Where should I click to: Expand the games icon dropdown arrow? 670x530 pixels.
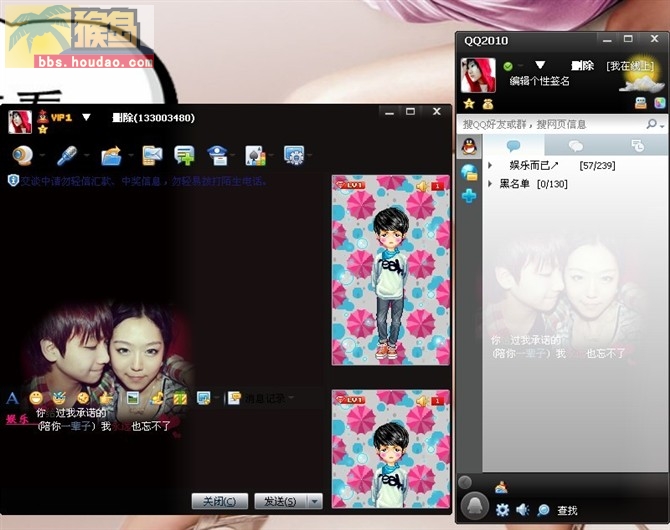(272, 155)
